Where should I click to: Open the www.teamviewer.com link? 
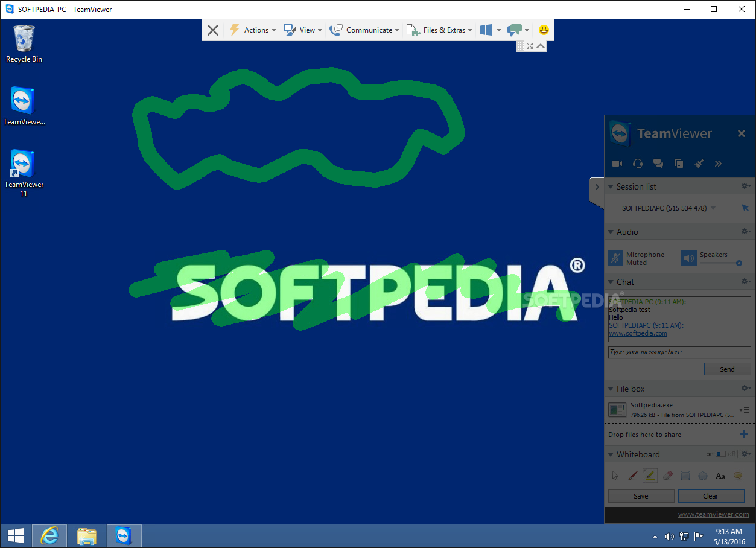coord(713,515)
